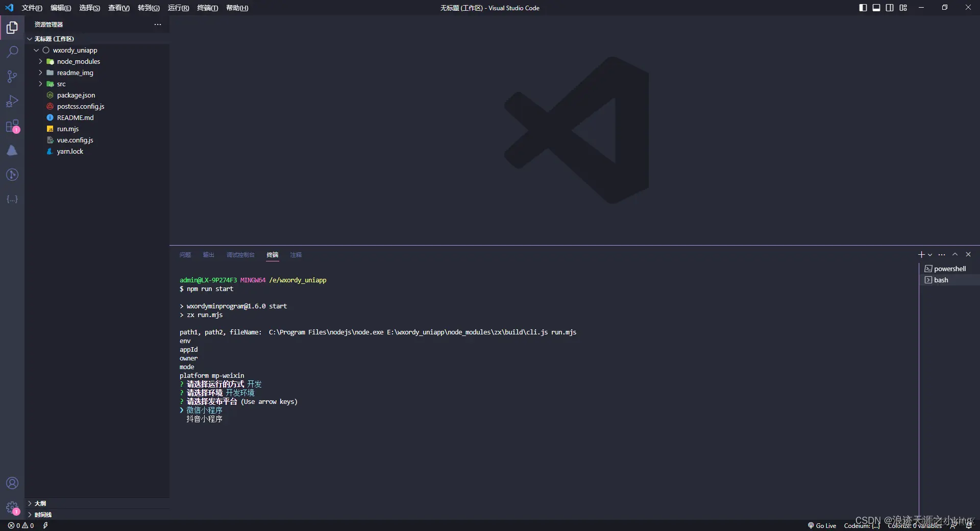Open the Codeium braces icon in activity bar
Screen dimensions: 980x531
(12, 199)
